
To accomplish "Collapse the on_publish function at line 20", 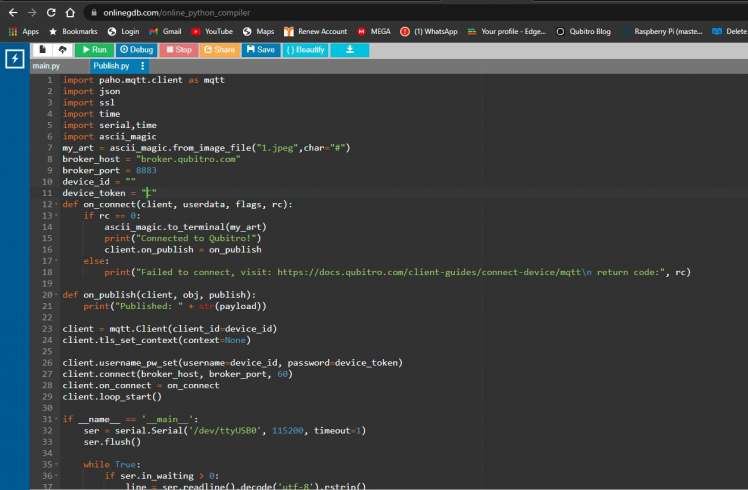I will (x=57, y=295).
